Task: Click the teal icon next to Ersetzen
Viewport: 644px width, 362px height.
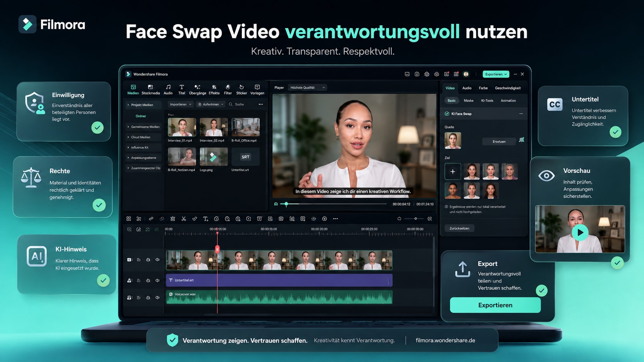Action: pyautogui.click(x=522, y=140)
